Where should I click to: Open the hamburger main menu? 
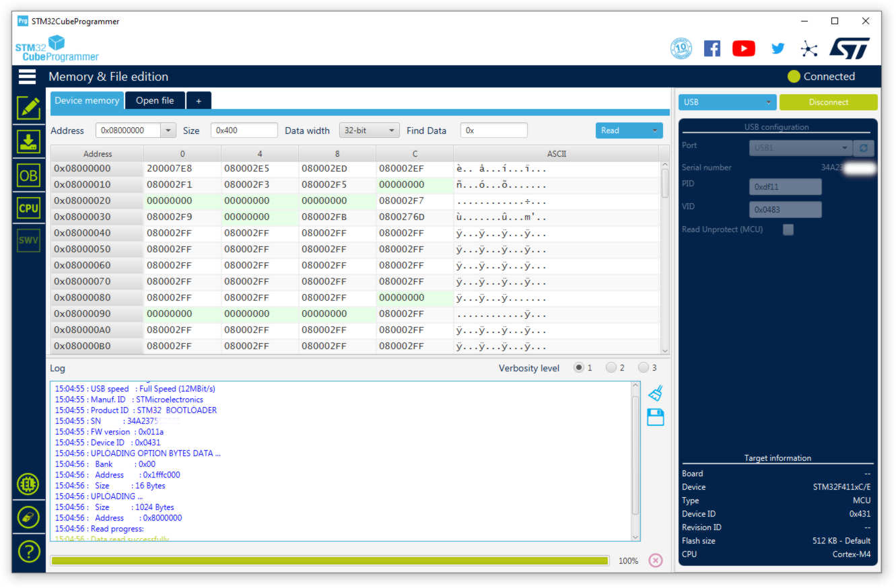27,76
